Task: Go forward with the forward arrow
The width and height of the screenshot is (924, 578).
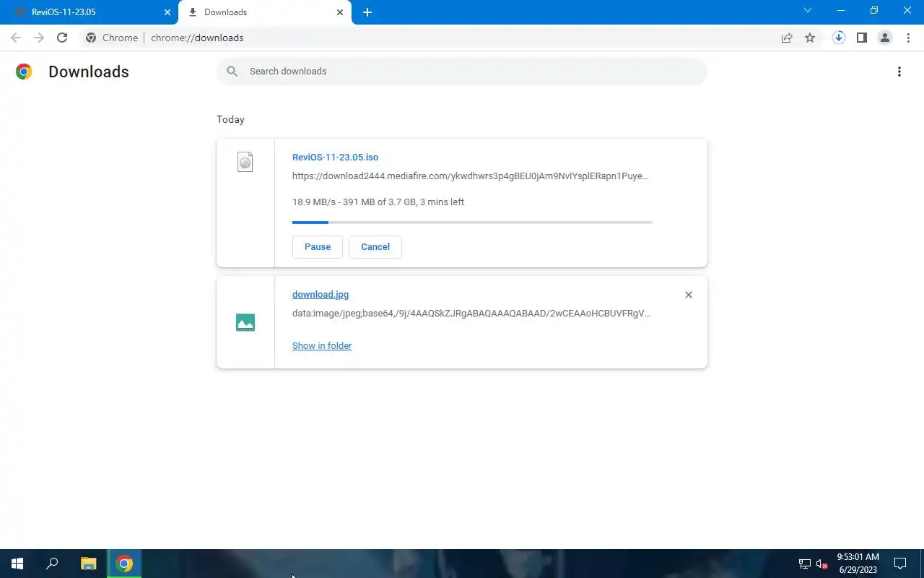Action: click(x=39, y=38)
